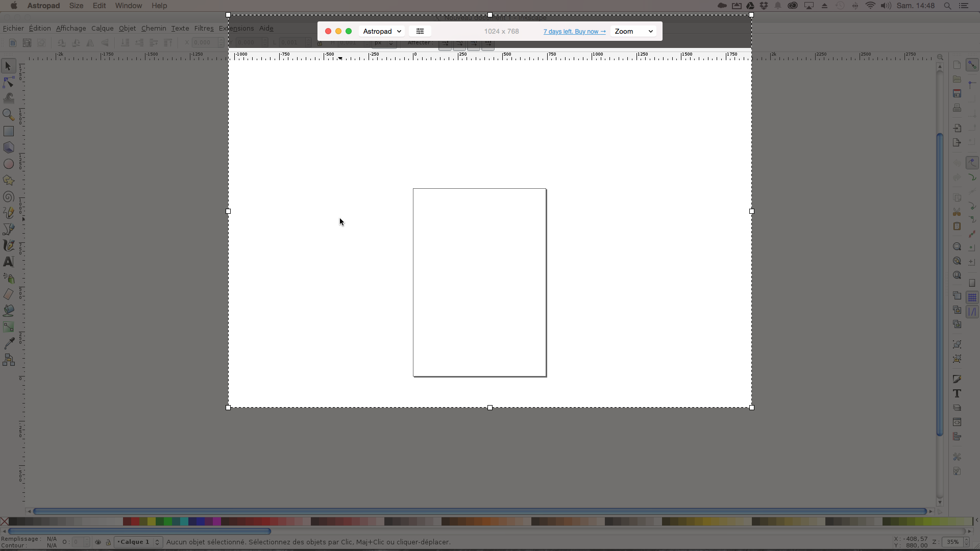Open the Calque 1 layer selector

(x=138, y=542)
